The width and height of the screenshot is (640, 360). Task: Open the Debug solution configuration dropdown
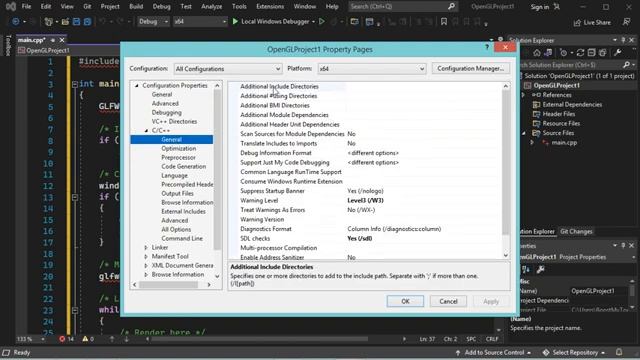pos(153,21)
